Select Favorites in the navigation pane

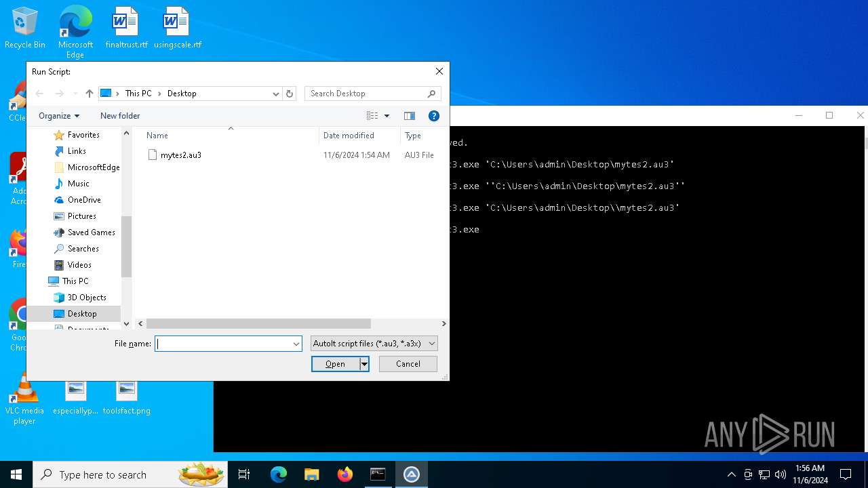tap(83, 135)
